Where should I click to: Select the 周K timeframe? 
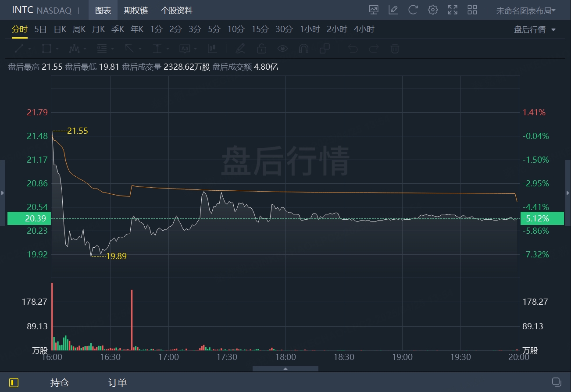79,29
